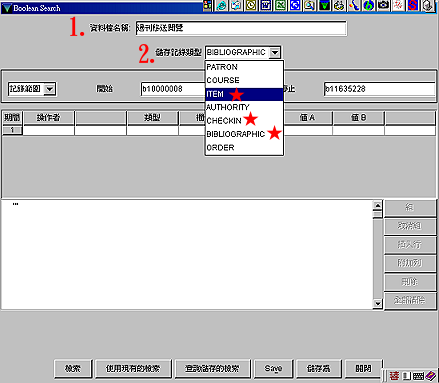The image size is (439, 383).
Task: Click the start record field b10000008
Action: click(x=173, y=89)
